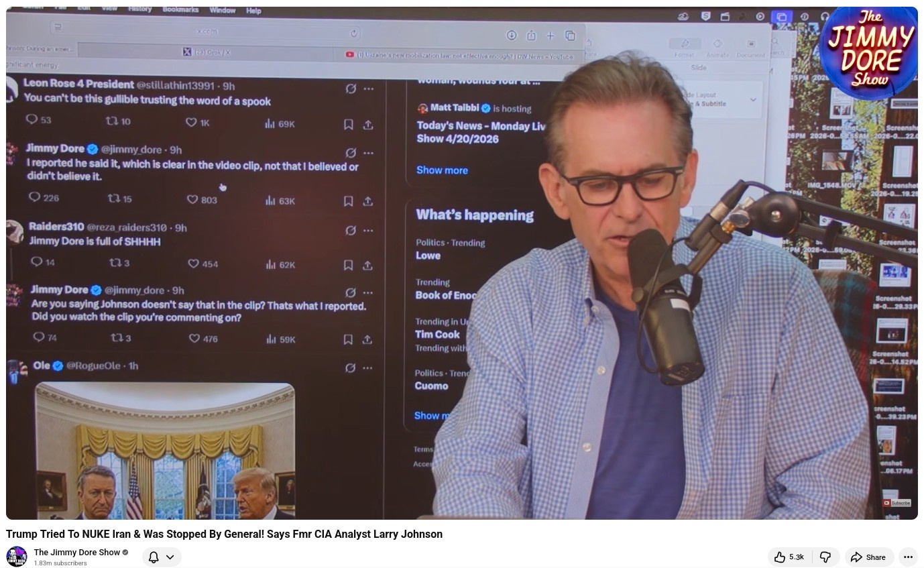Click share icon on Jimmy Dore's second reply

367,339
